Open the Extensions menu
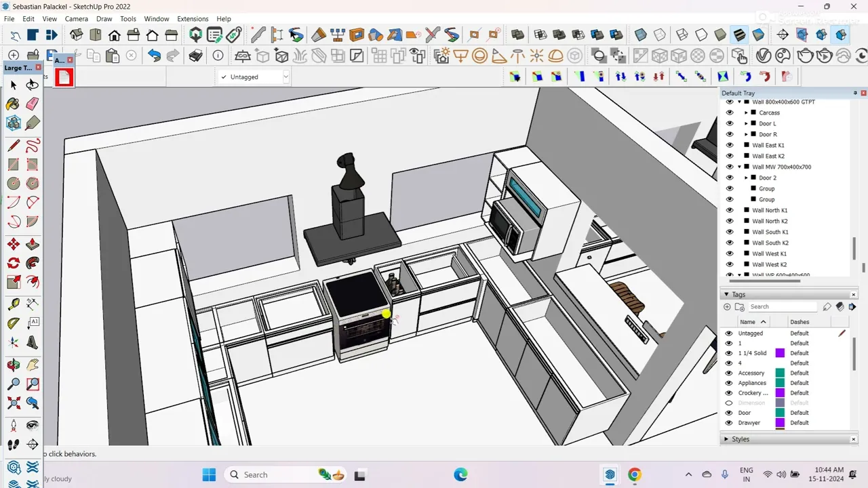Viewport: 868px width, 488px height. pos(193,19)
